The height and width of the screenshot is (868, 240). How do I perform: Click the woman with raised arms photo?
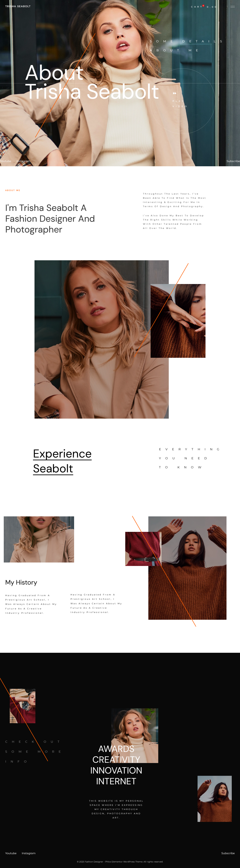click(x=187, y=568)
